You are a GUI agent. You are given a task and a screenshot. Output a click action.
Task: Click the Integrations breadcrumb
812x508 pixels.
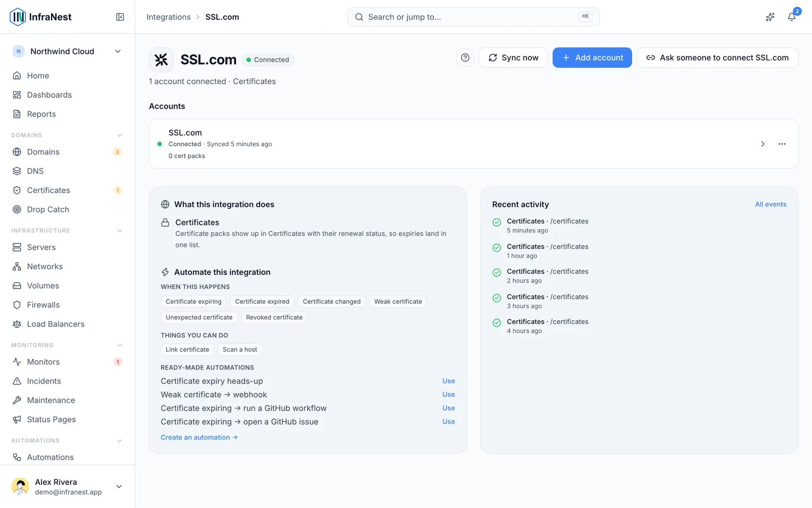[168, 17]
